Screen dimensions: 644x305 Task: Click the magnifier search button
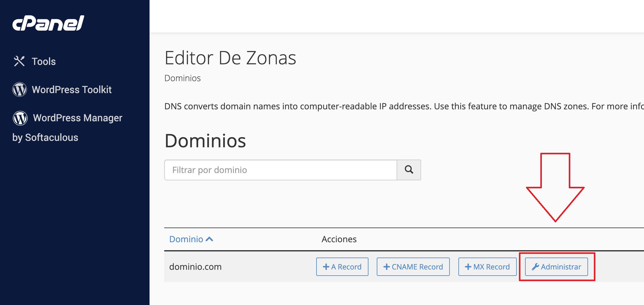tap(409, 170)
